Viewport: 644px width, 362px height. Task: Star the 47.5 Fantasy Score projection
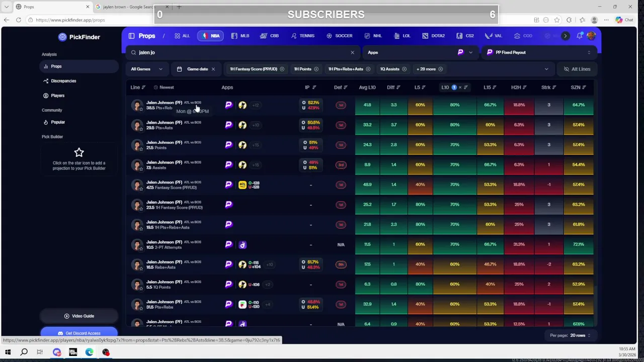[x=141, y=189]
